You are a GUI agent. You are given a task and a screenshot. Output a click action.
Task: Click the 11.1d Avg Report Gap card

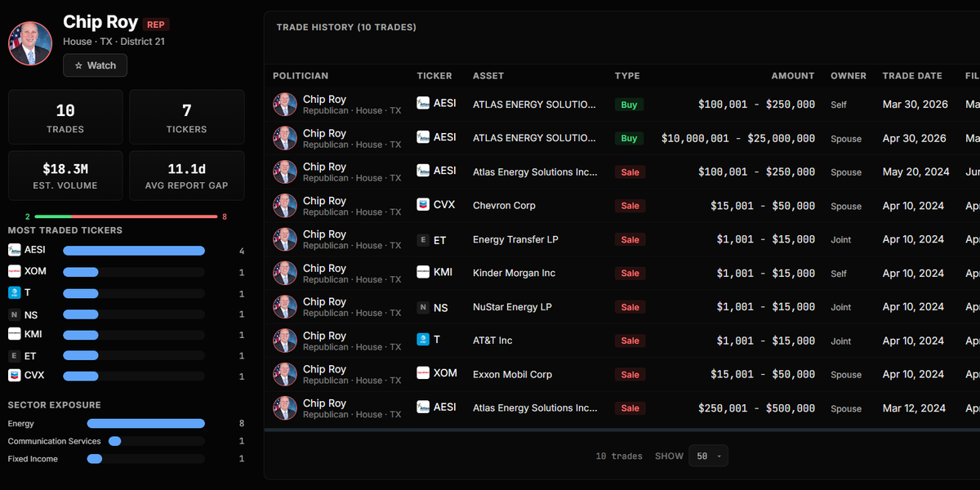(187, 176)
